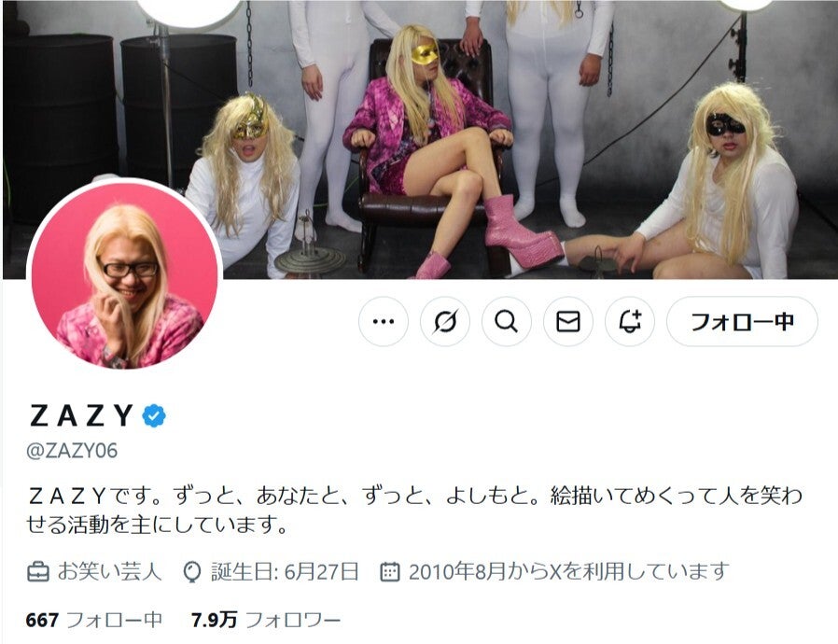Open the round profile picture
This screenshot has height=644, width=838.
pos(124,274)
